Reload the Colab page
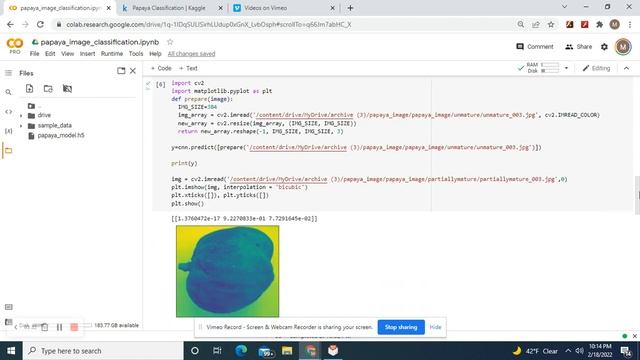640x360 pixels. click(x=40, y=24)
